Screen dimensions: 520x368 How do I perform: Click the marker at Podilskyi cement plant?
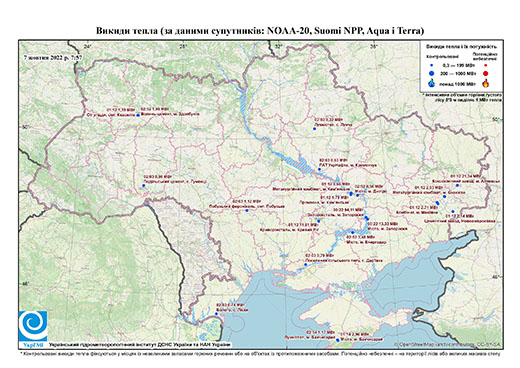[x=144, y=185]
